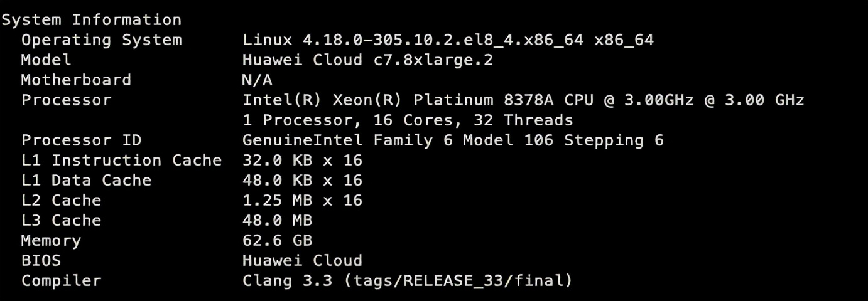This screenshot has height=301, width=868.
Task: Click the Linux kernel version string
Action: click(448, 40)
